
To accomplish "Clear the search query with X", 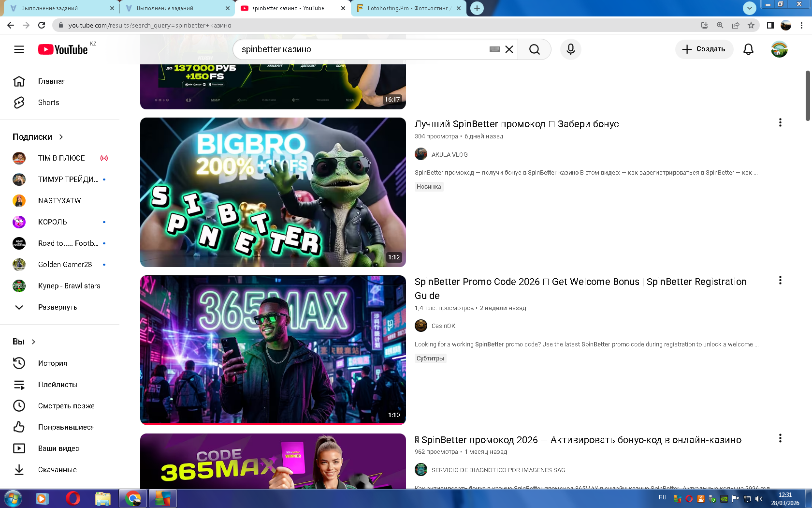I will [509, 49].
